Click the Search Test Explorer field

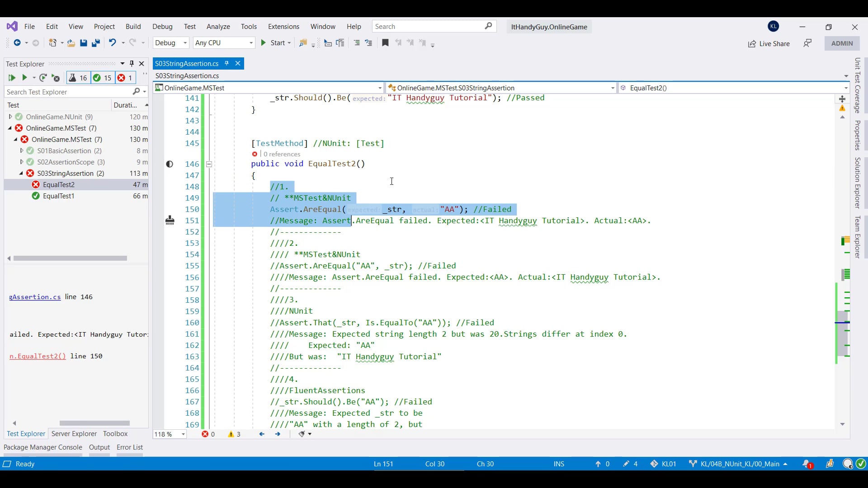(68, 92)
